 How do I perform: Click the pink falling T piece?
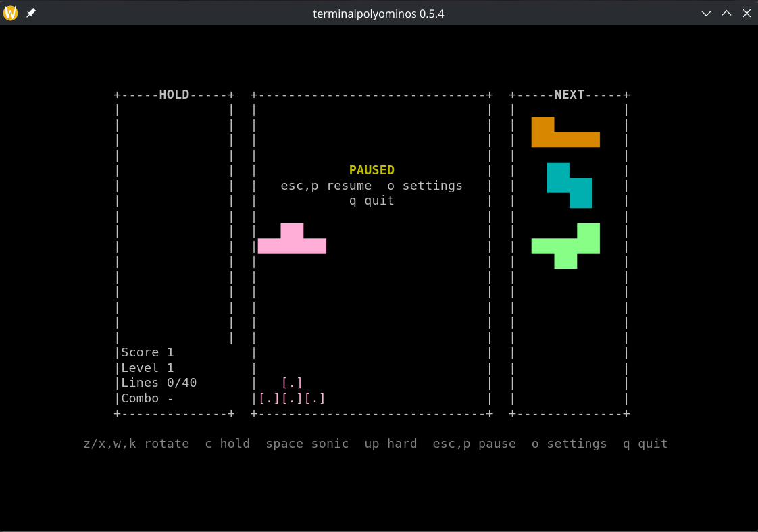tap(292, 238)
